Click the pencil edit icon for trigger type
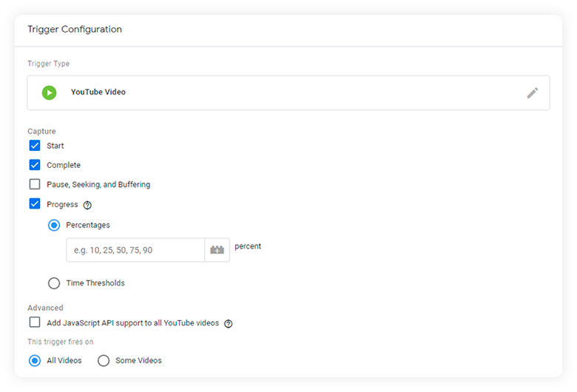This screenshot has width=577, height=392. pos(532,92)
